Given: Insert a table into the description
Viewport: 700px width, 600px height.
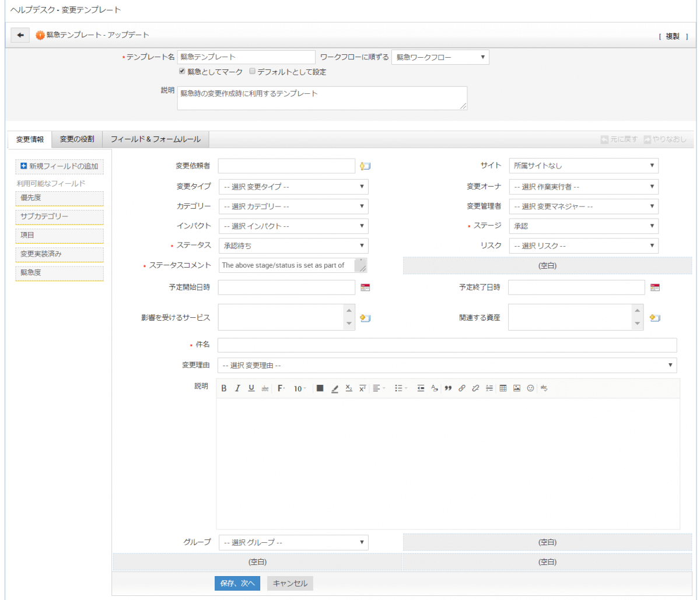Looking at the screenshot, I should 503,388.
